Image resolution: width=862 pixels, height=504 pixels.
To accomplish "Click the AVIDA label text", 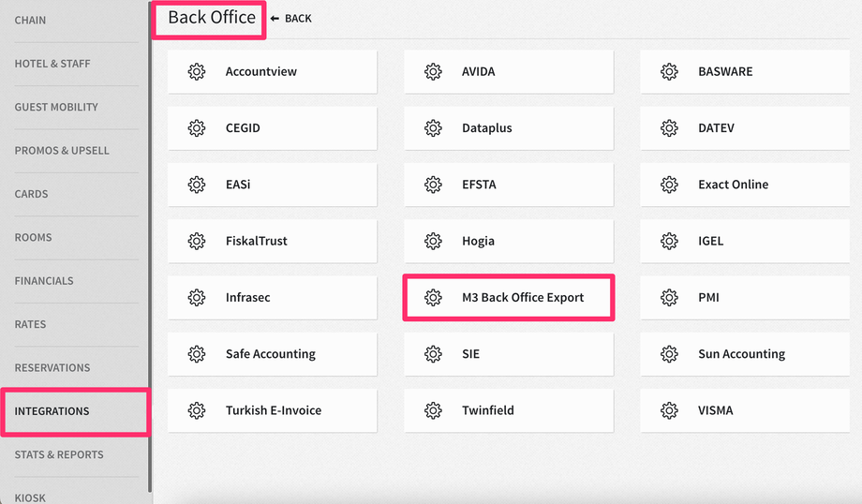I will coord(478,71).
